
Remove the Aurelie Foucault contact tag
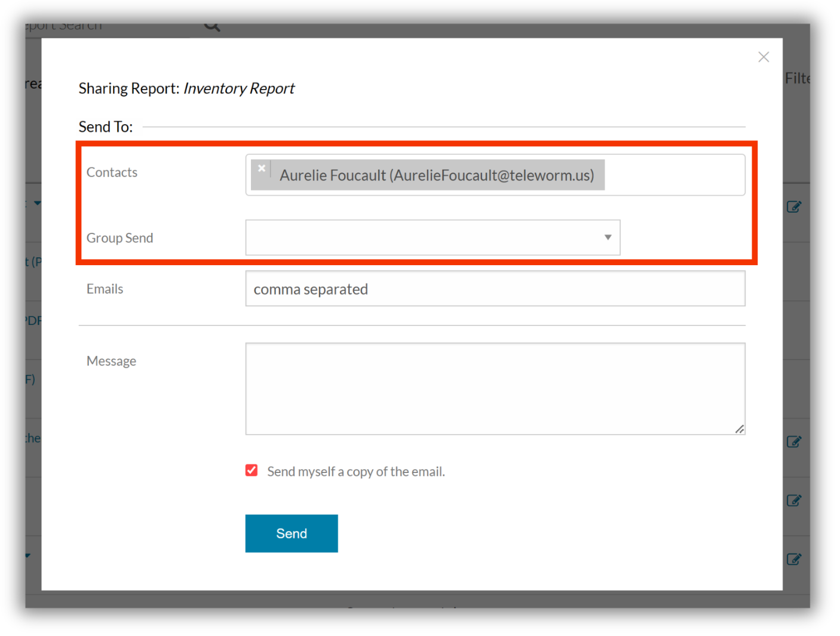262,168
